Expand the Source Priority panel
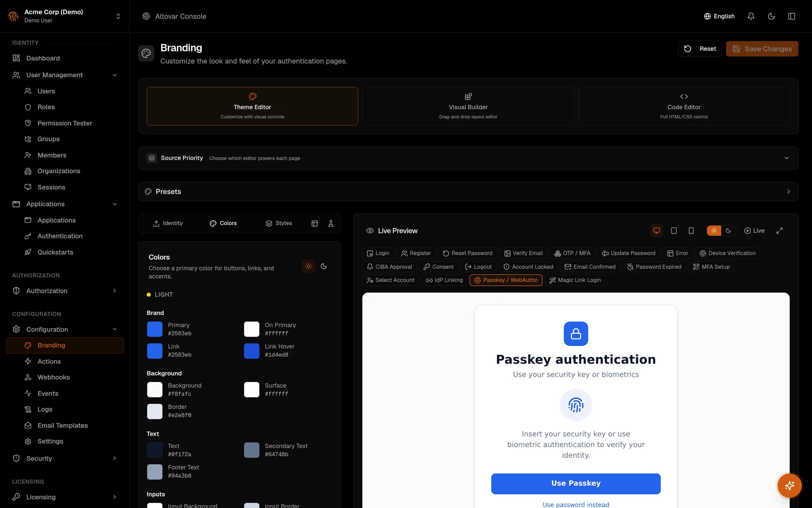This screenshot has height=508, width=812. click(x=468, y=158)
